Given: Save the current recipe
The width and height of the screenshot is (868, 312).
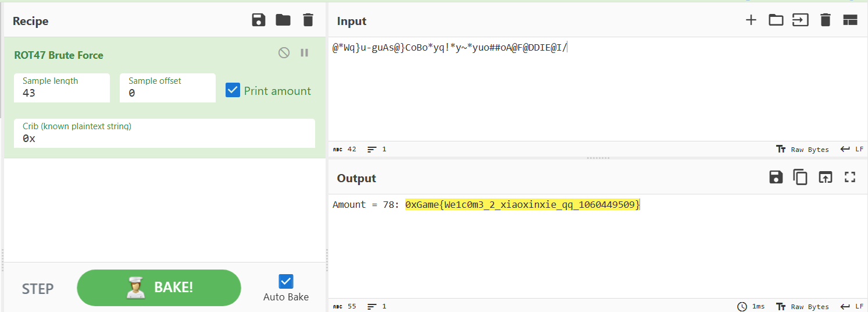Looking at the screenshot, I should [x=259, y=20].
